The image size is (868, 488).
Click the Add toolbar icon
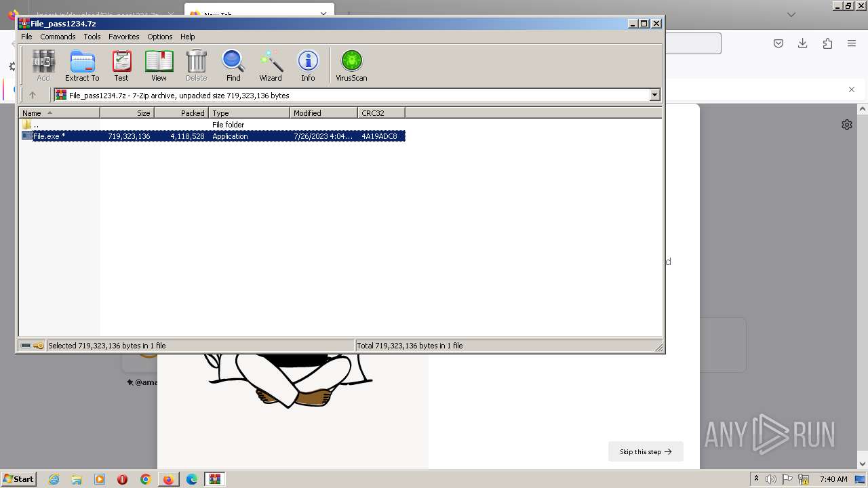point(43,66)
